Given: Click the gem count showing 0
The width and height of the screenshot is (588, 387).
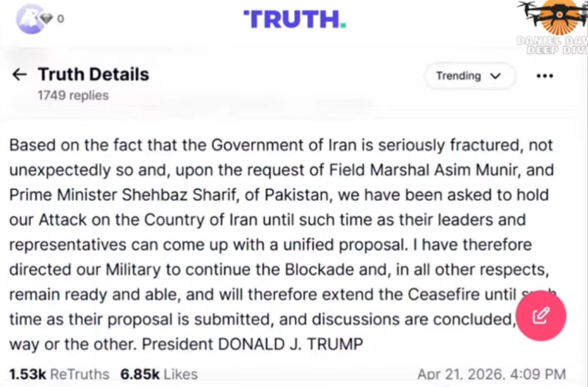Looking at the screenshot, I should (x=60, y=19).
